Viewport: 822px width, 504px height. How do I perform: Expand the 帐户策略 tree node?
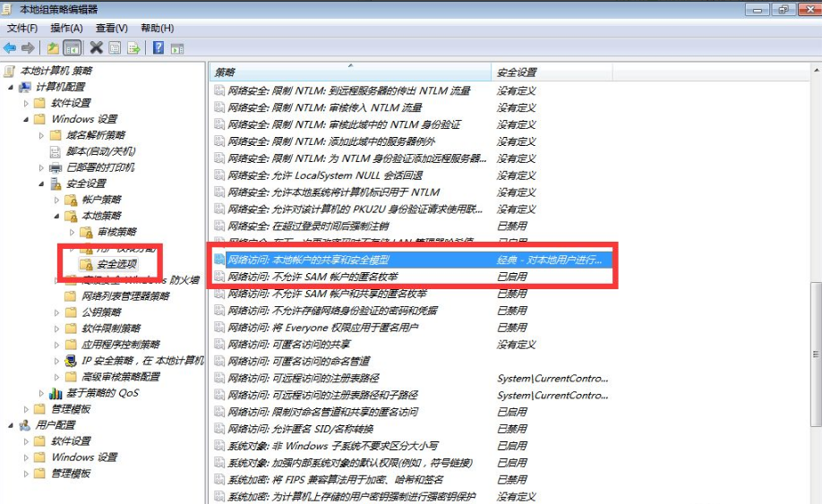tap(56, 200)
